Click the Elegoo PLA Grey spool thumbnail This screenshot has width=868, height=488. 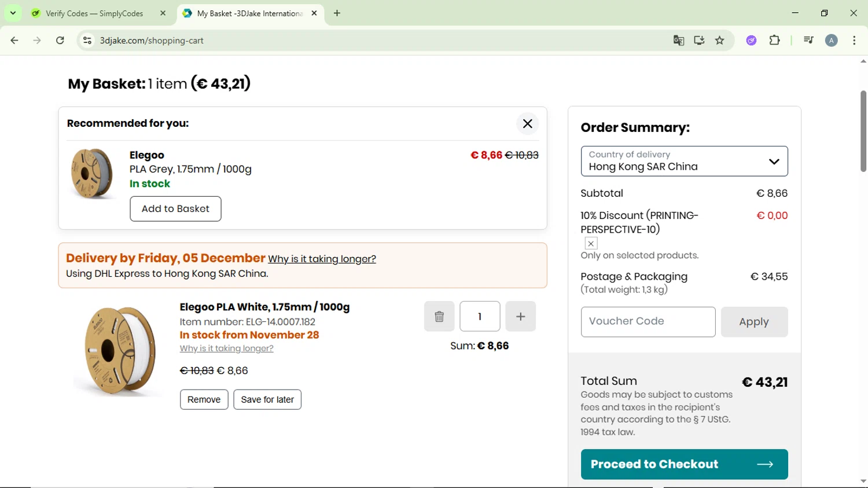[91, 173]
